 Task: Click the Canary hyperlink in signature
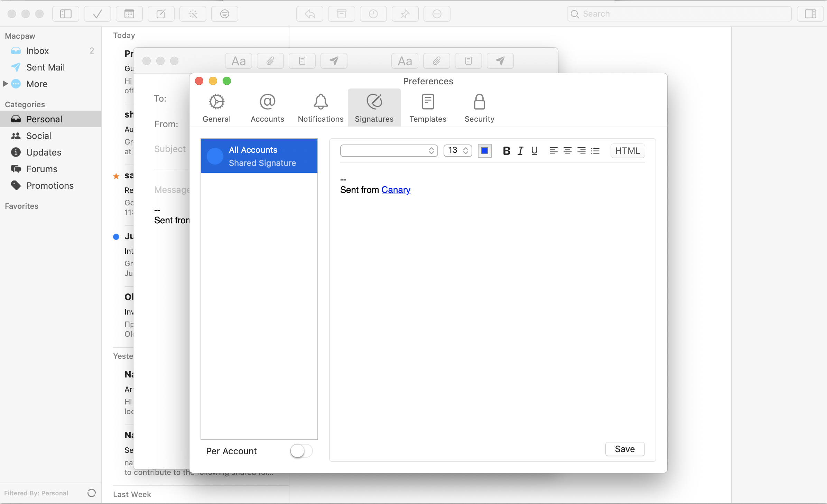[x=395, y=190]
